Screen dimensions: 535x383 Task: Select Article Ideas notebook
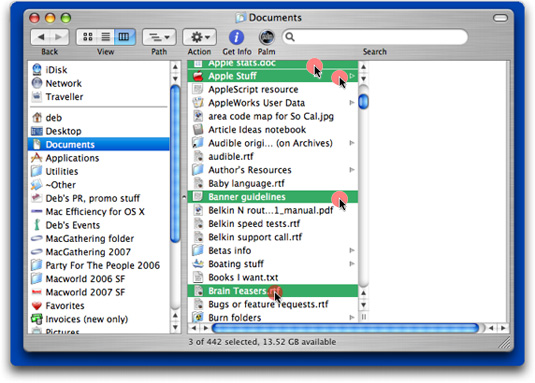point(272,130)
